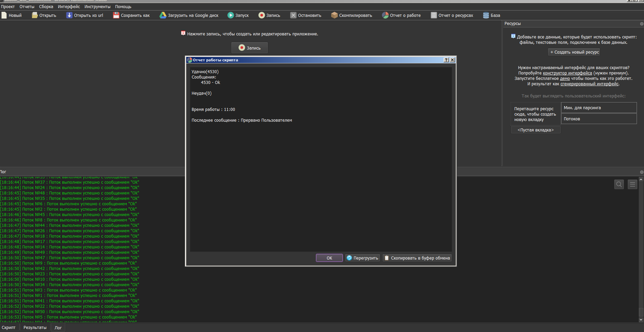Open the log panel hamburger menu
The height and width of the screenshot is (332, 644).
pos(632,184)
